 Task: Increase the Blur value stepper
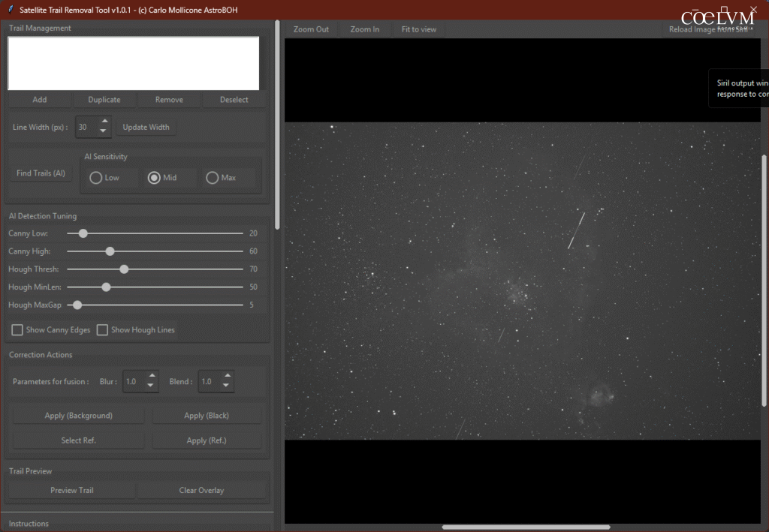pyautogui.click(x=151, y=377)
